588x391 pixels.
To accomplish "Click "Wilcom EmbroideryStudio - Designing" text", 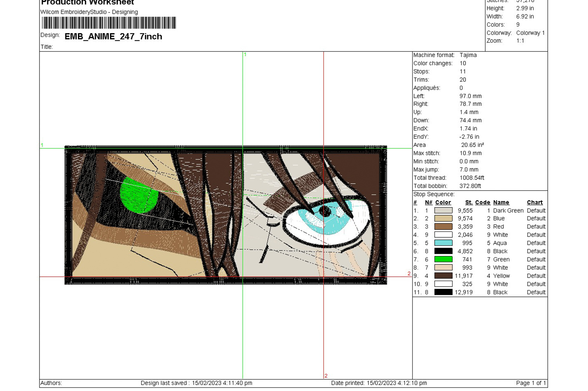I will coord(89,12).
